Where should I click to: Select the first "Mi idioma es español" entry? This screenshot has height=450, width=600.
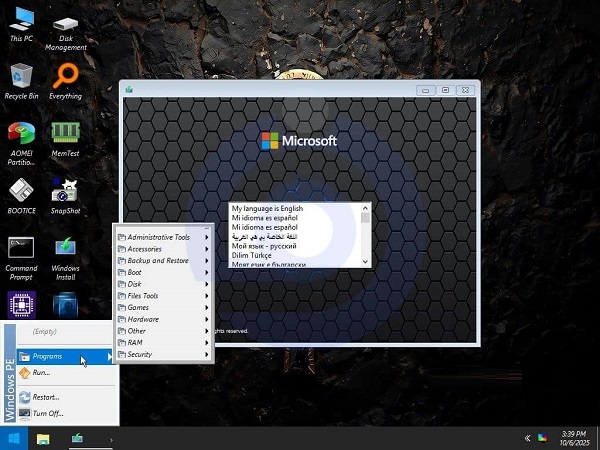pyautogui.click(x=295, y=218)
